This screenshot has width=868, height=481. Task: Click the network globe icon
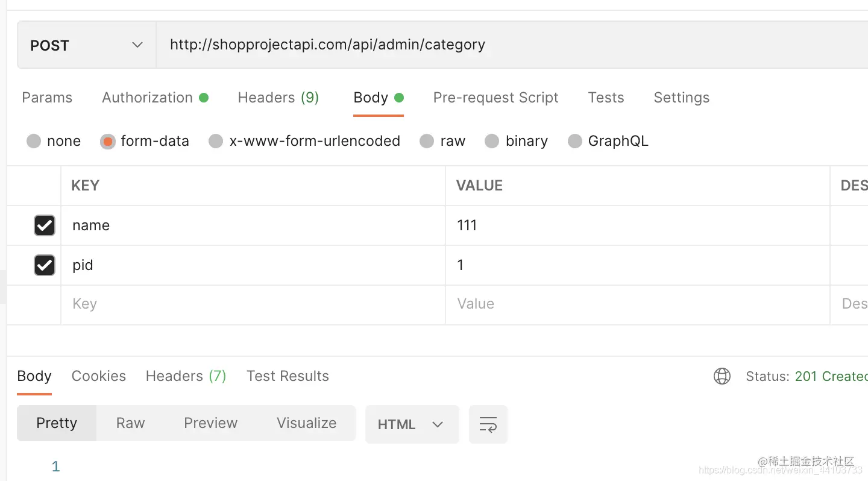point(722,376)
